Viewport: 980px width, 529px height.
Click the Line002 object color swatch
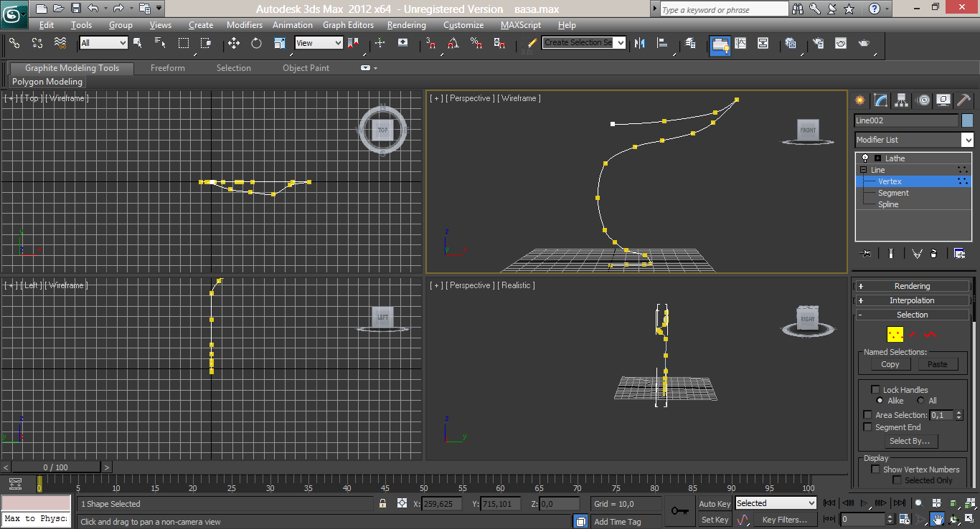pos(967,120)
